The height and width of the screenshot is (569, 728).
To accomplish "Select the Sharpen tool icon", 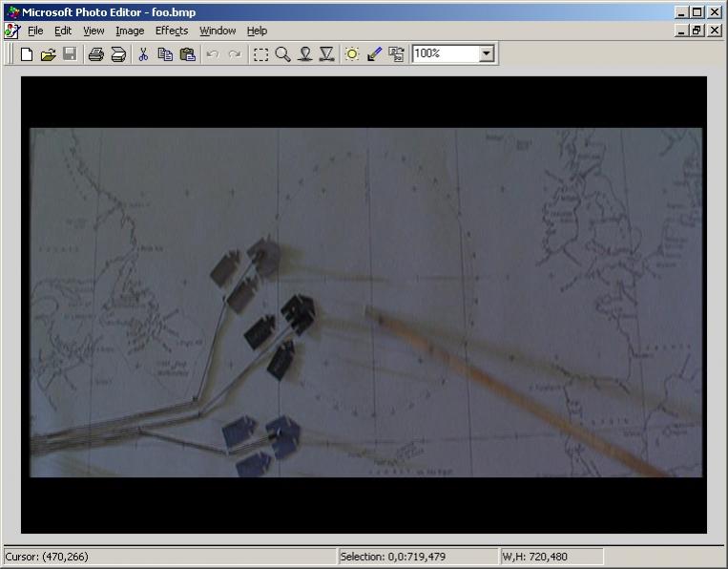I will tap(326, 54).
